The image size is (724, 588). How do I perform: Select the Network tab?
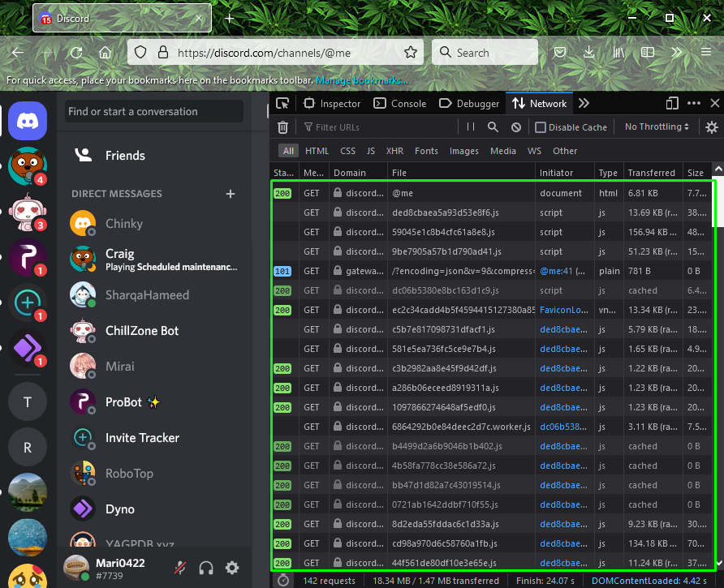coord(539,103)
